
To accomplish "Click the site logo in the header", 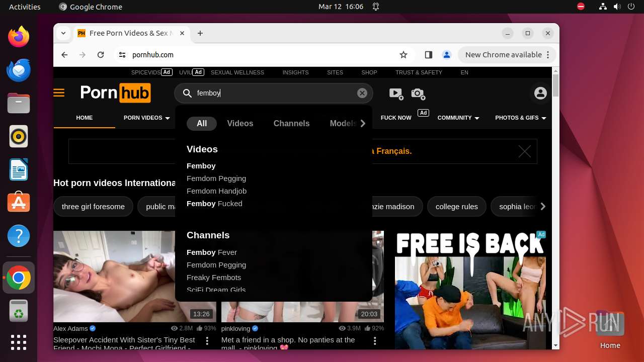I will [x=116, y=93].
